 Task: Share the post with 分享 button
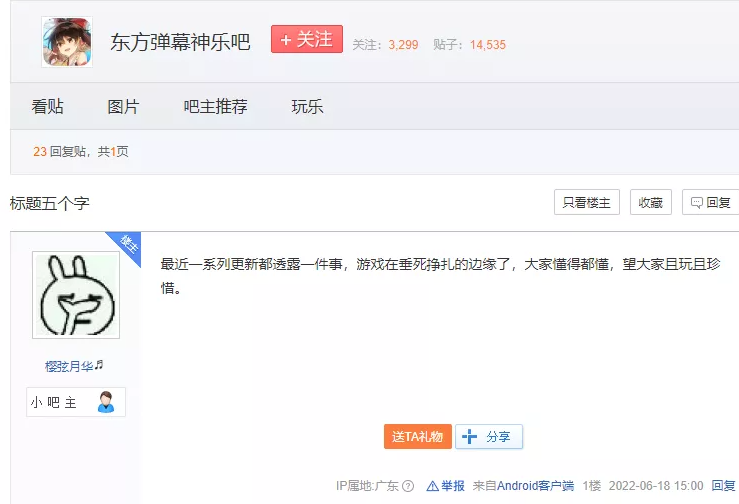click(489, 437)
